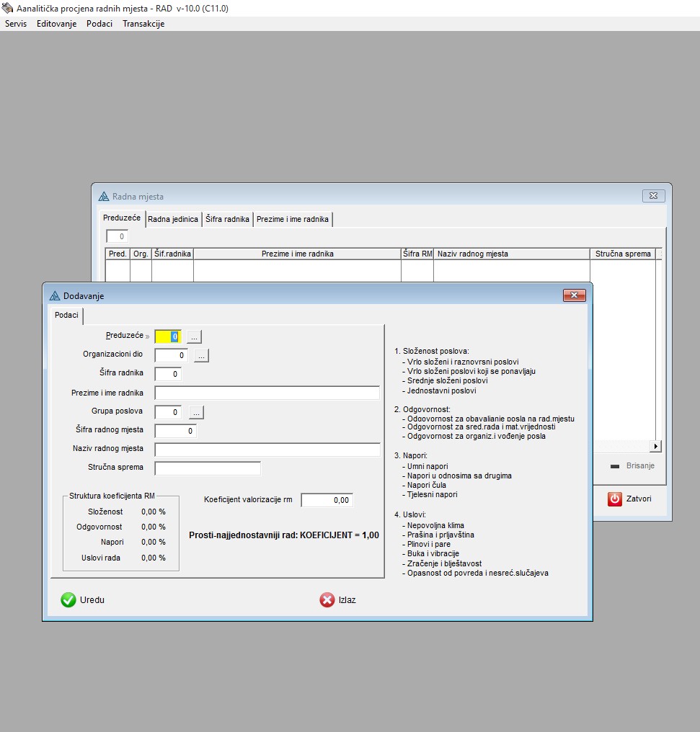Select the Prezime i ime radnika tab

pos(293,219)
